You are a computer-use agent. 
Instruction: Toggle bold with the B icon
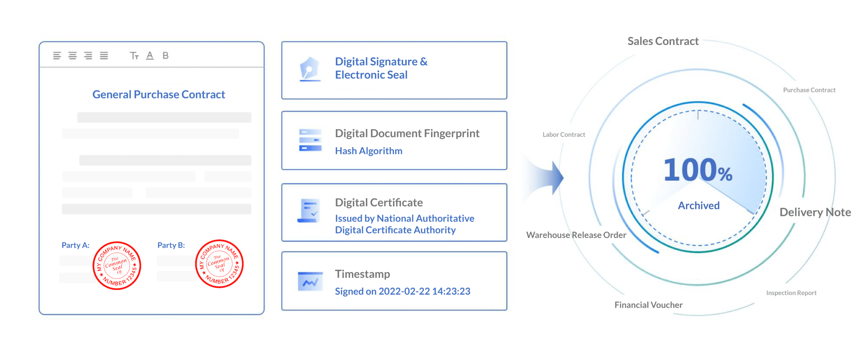click(165, 55)
